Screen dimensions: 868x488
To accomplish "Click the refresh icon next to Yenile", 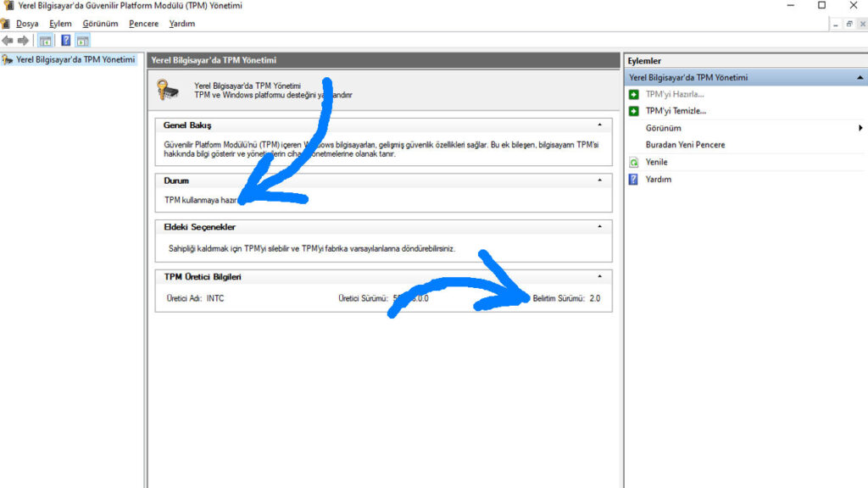I will tap(633, 162).
